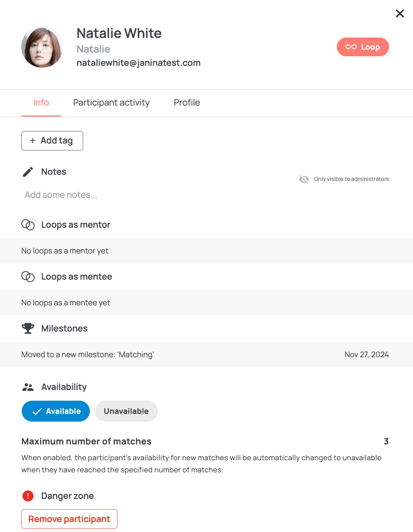Click the crossed-out eye visibility icon
This screenshot has width=413, height=532.
coord(304,179)
